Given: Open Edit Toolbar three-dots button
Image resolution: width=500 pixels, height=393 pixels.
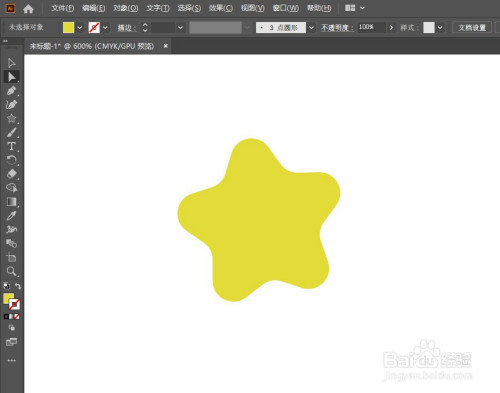Looking at the screenshot, I should tap(11, 361).
